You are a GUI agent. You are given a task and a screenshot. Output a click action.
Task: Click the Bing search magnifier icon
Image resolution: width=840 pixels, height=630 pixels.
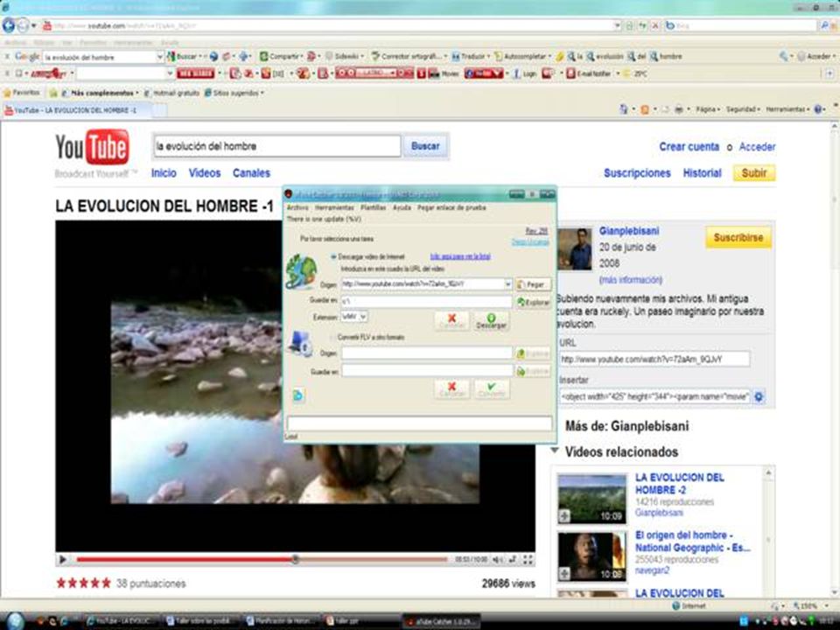coord(824,25)
